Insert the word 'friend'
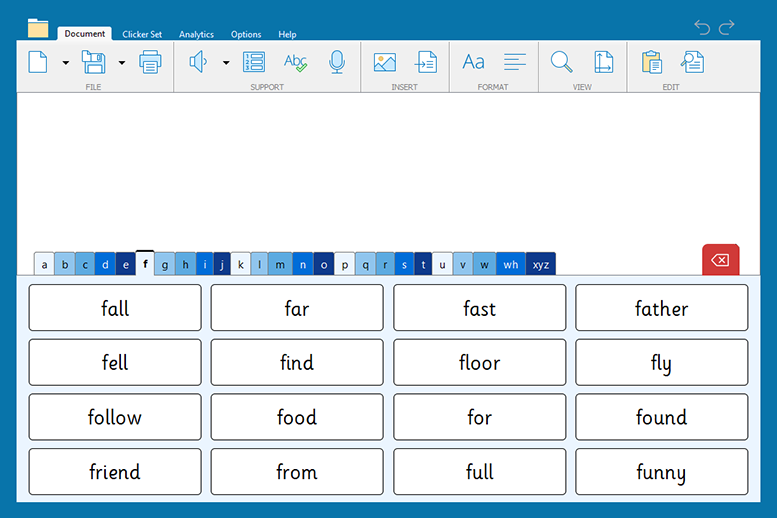Viewport: 777px width, 518px height. pos(115,472)
